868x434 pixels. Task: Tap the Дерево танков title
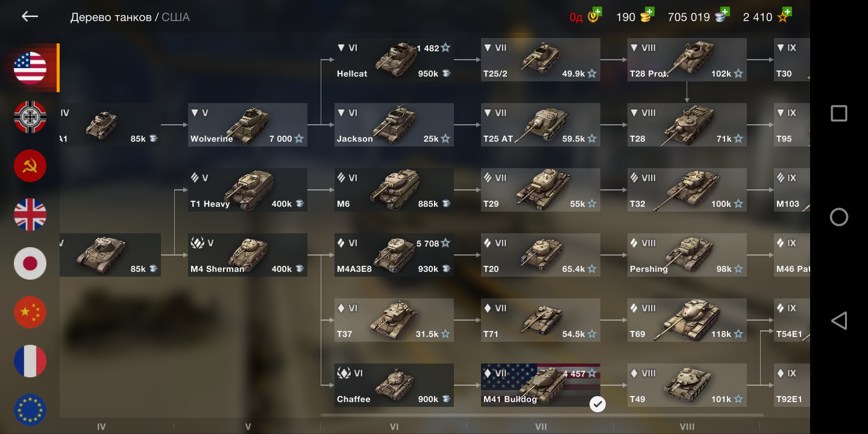tap(111, 17)
